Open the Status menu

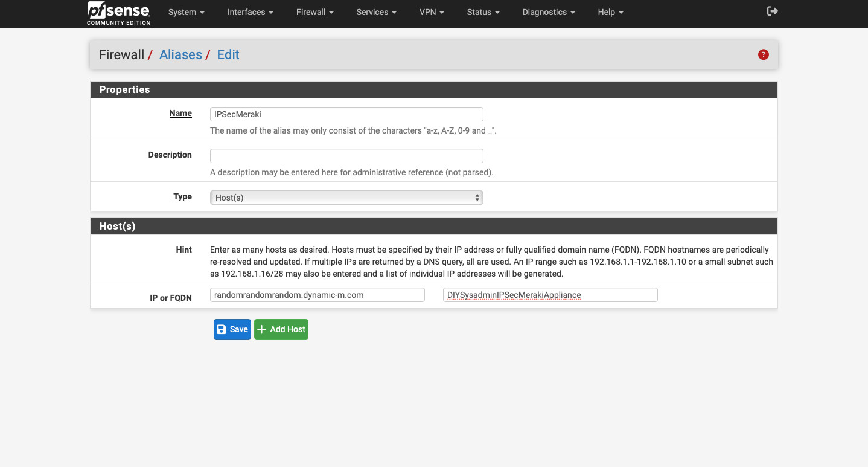point(483,12)
